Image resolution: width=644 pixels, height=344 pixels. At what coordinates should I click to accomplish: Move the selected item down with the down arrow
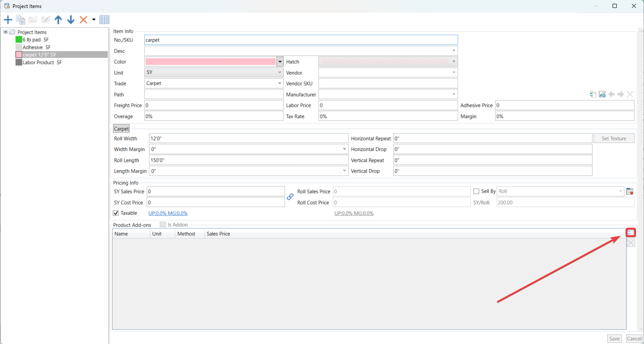[71, 20]
